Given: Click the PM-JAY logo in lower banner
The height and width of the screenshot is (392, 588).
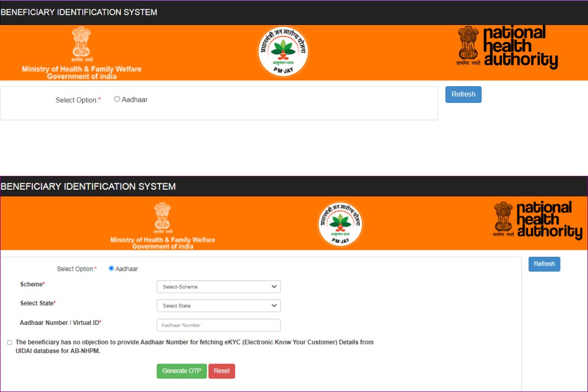Looking at the screenshot, I should tap(340, 224).
